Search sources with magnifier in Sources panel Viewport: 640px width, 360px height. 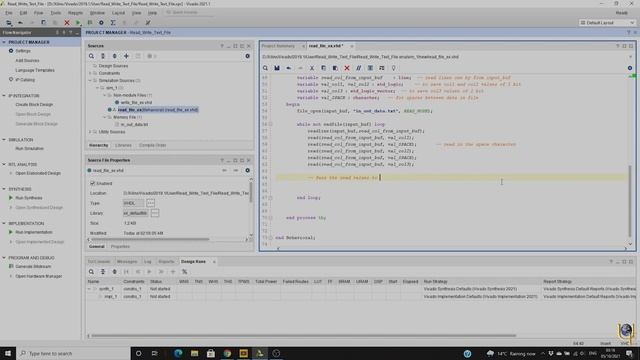coord(91,56)
